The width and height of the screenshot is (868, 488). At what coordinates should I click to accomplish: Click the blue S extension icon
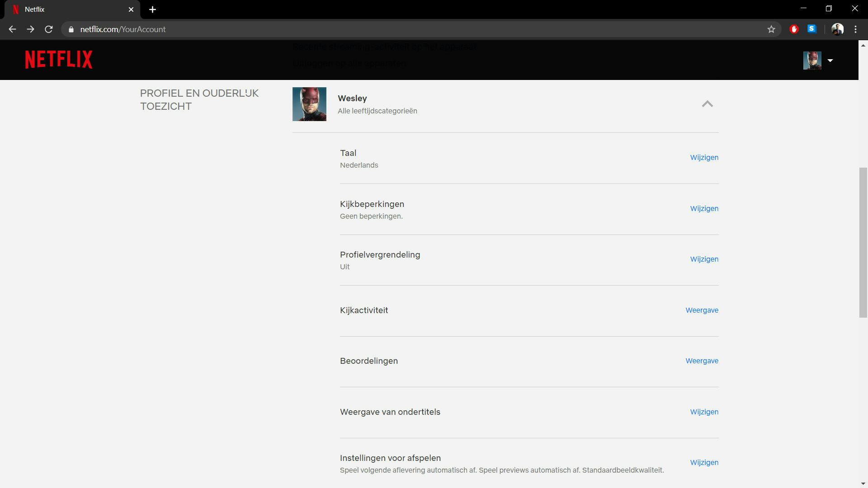812,29
